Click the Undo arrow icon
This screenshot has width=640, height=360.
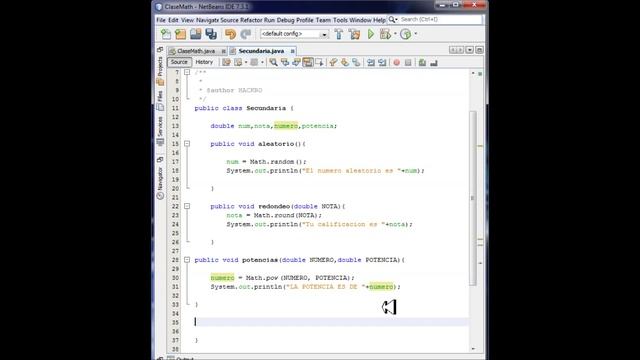coord(230,34)
